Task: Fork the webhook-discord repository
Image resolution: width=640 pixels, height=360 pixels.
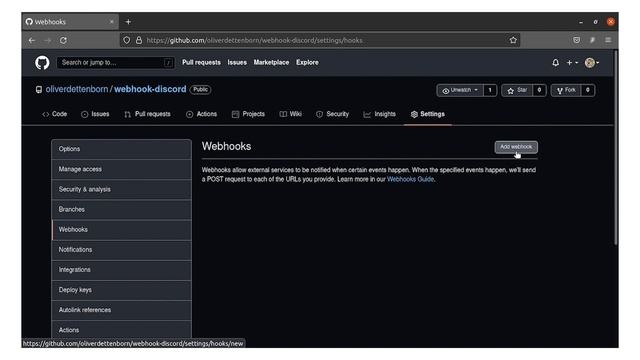Action: pos(566,90)
